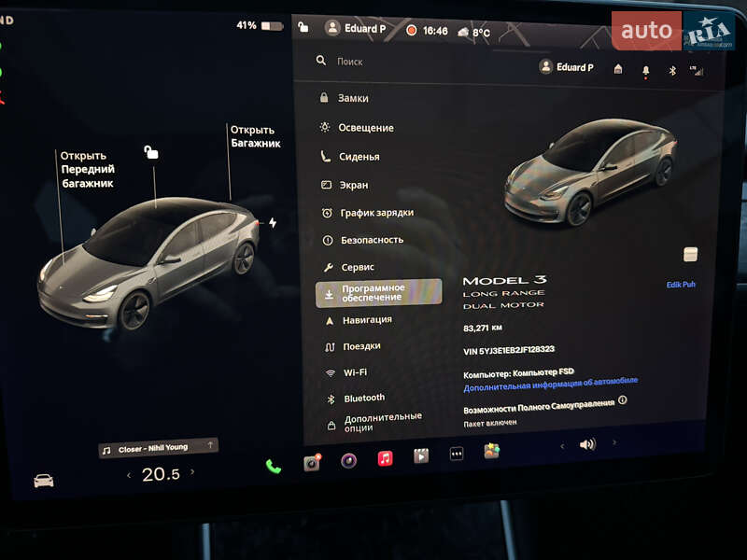Open all apps with three-dots icon
Viewport: 747px width, 560px height.
pos(457,454)
